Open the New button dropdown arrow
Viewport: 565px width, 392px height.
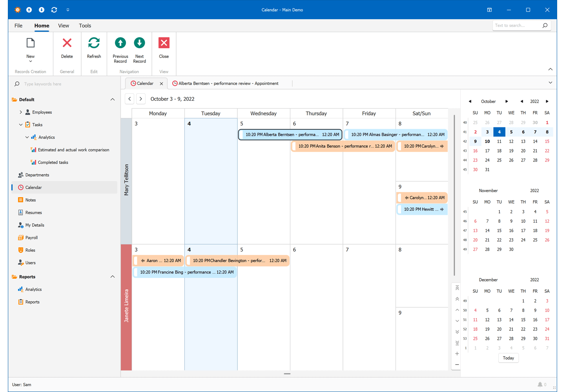(30, 62)
